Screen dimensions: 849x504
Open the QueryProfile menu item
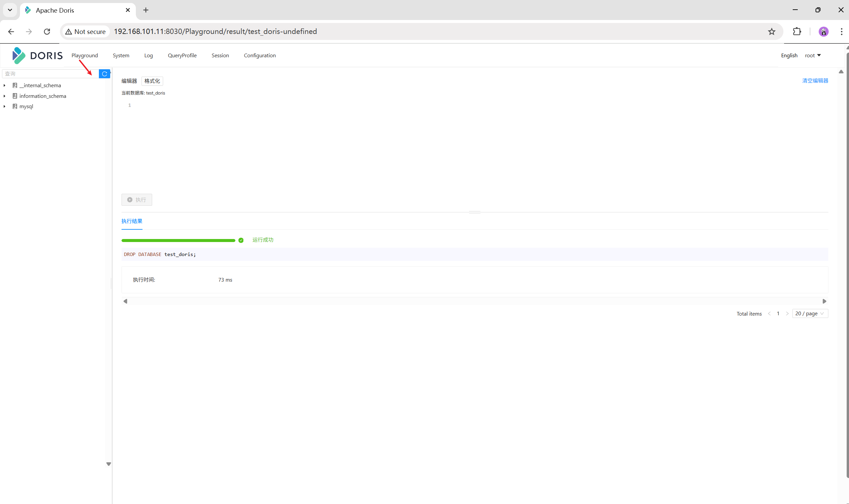[182, 55]
